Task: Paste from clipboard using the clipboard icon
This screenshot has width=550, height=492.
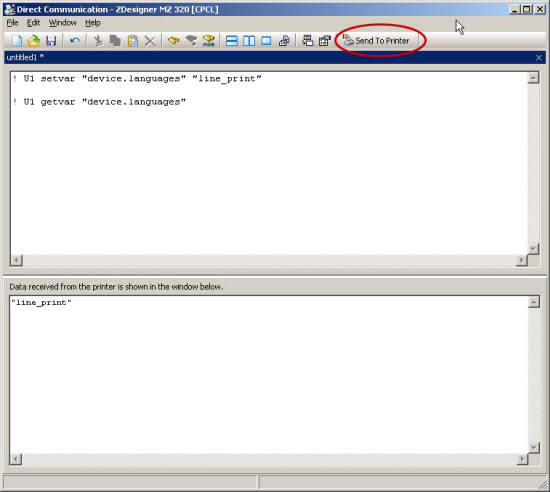Action: 133,41
